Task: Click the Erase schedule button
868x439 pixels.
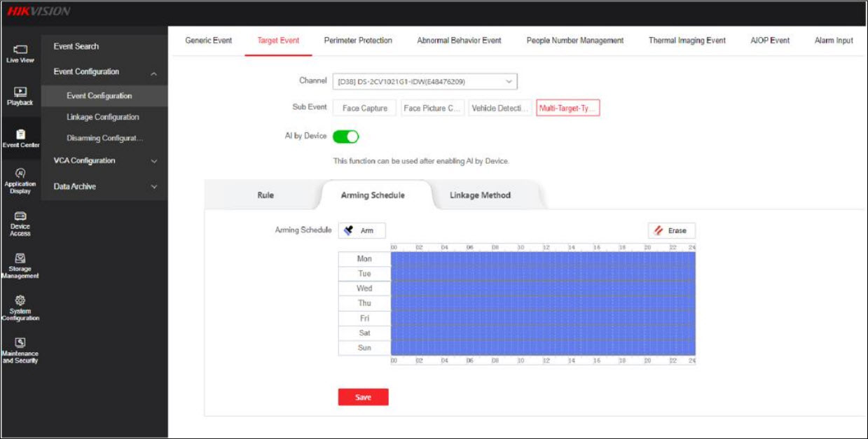Action: pos(671,230)
